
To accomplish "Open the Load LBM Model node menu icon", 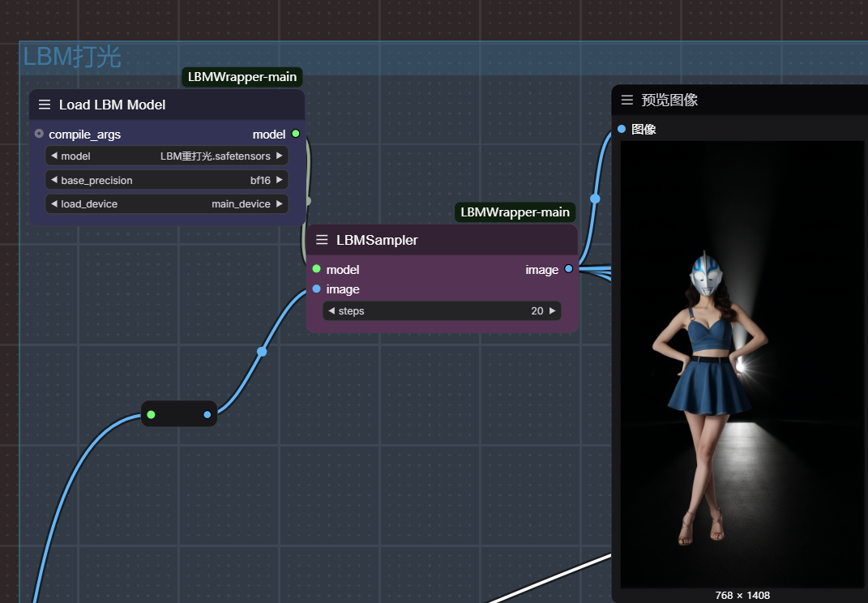I will point(45,105).
